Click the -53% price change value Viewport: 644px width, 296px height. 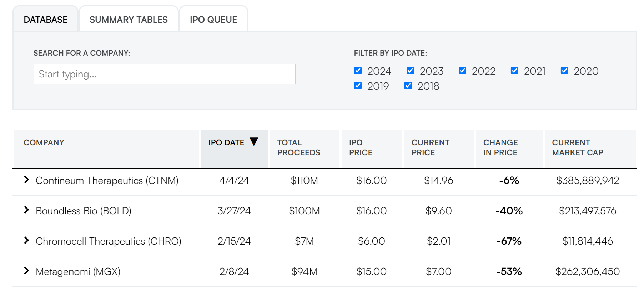tap(509, 272)
